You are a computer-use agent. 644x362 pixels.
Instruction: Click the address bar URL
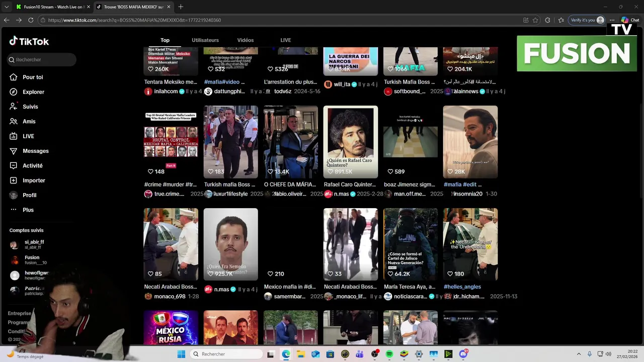(x=135, y=20)
